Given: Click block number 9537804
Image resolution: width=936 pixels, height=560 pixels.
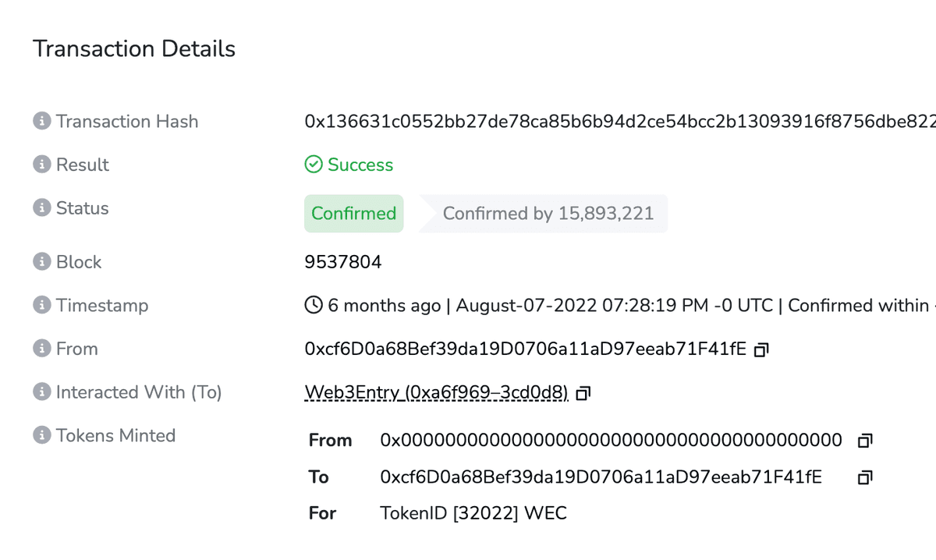Looking at the screenshot, I should coord(343,262).
